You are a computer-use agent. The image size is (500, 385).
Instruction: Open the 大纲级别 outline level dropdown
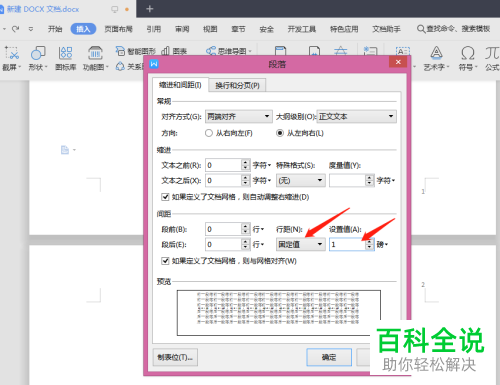point(356,116)
